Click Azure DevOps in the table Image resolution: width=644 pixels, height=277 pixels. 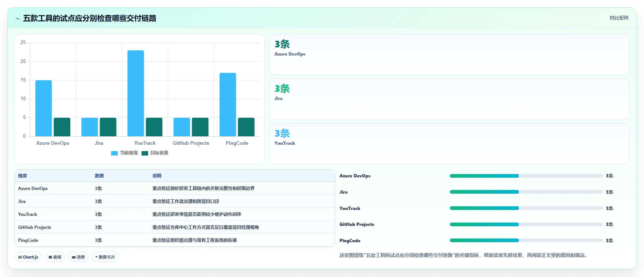tap(33, 188)
